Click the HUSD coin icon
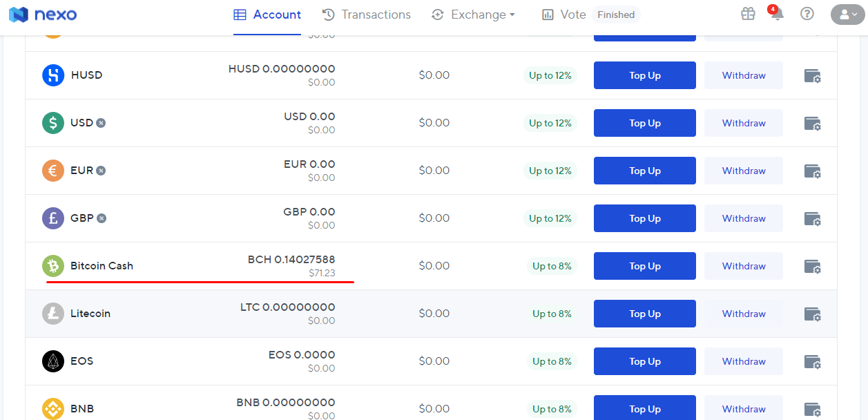The width and height of the screenshot is (868, 420). 53,75
